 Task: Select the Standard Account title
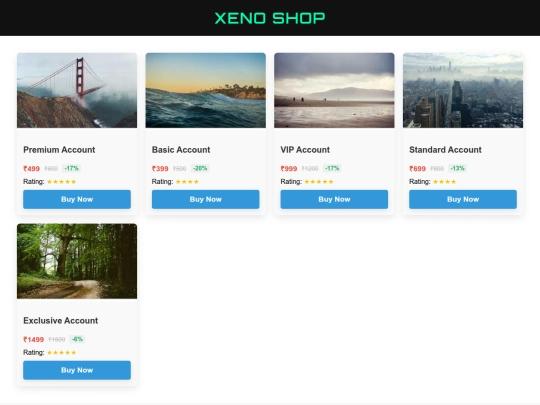[445, 150]
